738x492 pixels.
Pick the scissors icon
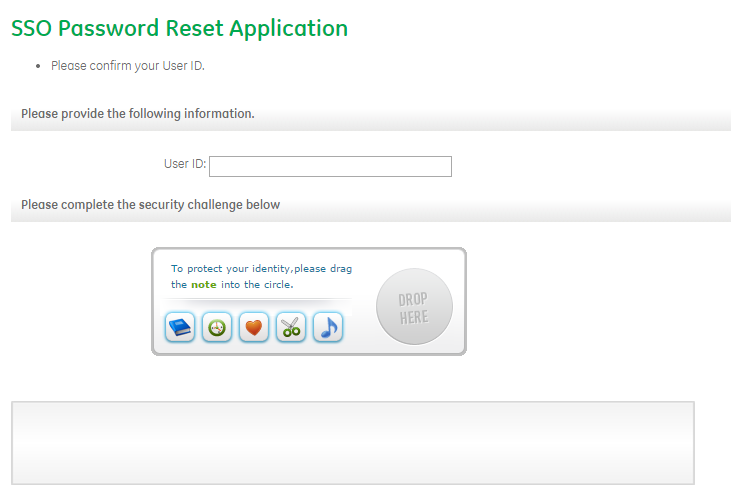pyautogui.click(x=291, y=327)
